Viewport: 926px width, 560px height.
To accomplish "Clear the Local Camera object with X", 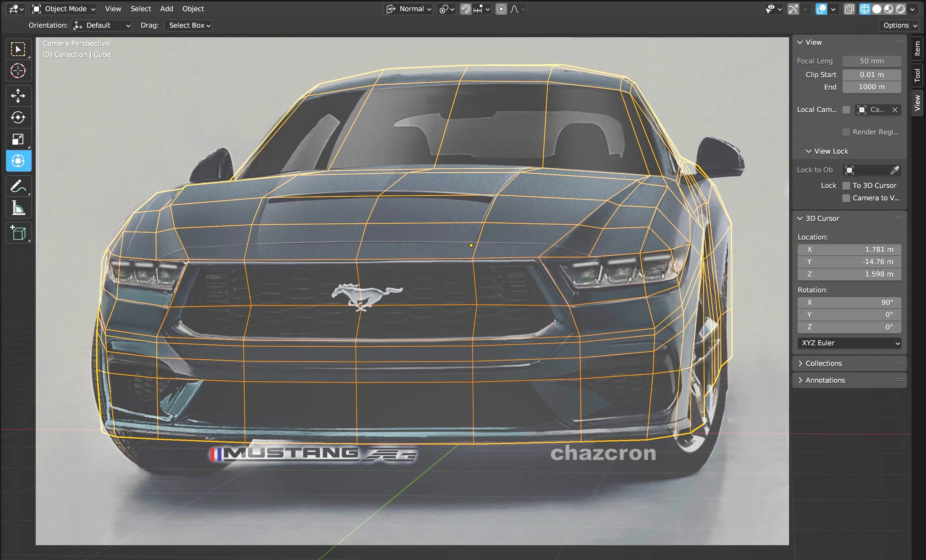I will pyautogui.click(x=895, y=110).
